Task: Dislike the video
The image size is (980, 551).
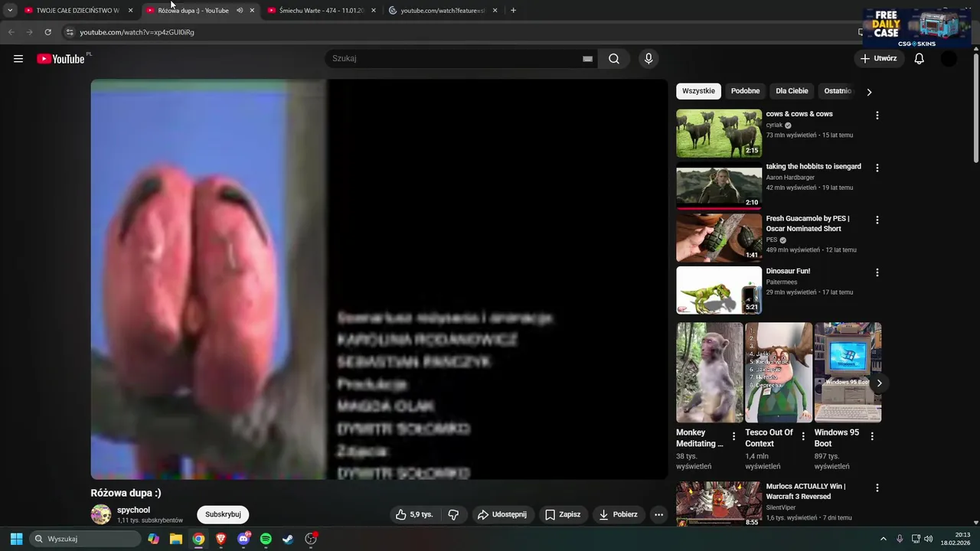Action: click(x=453, y=514)
